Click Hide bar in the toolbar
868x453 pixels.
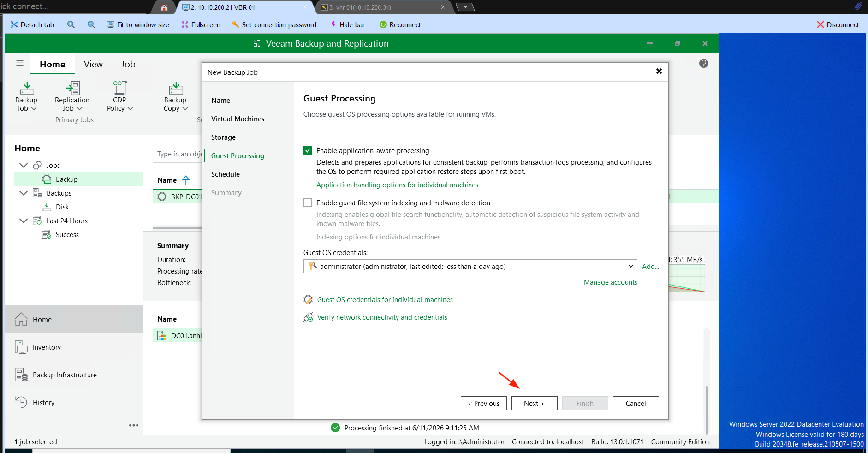click(347, 24)
